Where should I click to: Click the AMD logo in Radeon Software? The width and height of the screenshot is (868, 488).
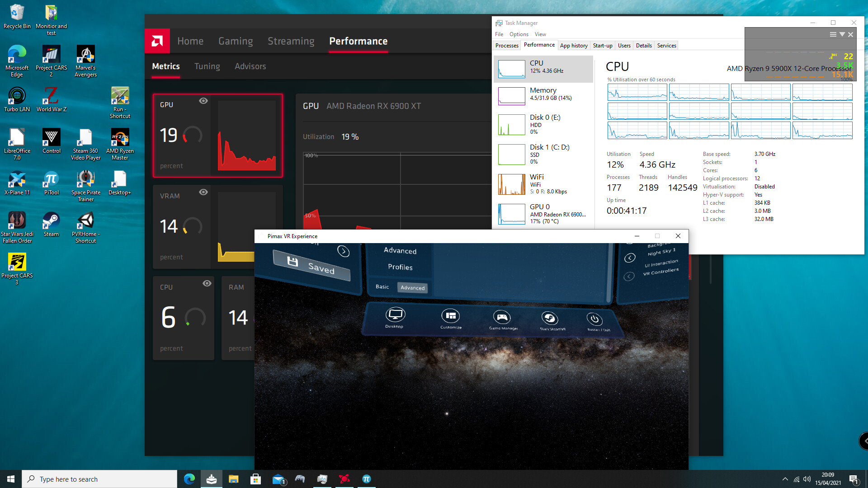click(157, 41)
